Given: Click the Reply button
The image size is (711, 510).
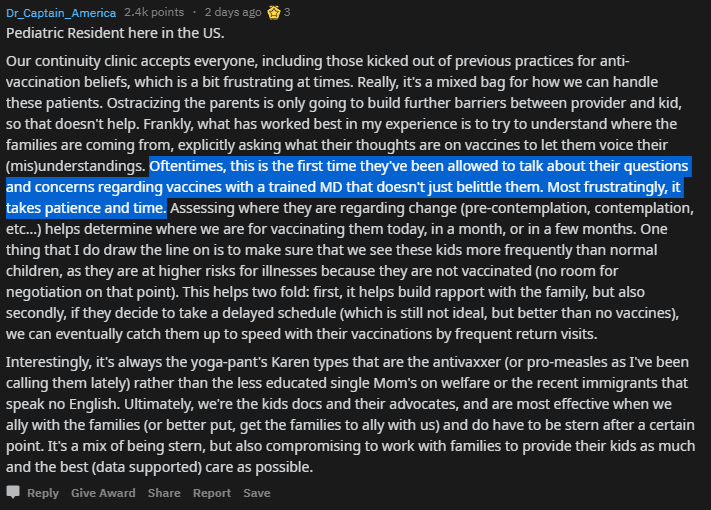Looking at the screenshot, I should [x=43, y=493].
